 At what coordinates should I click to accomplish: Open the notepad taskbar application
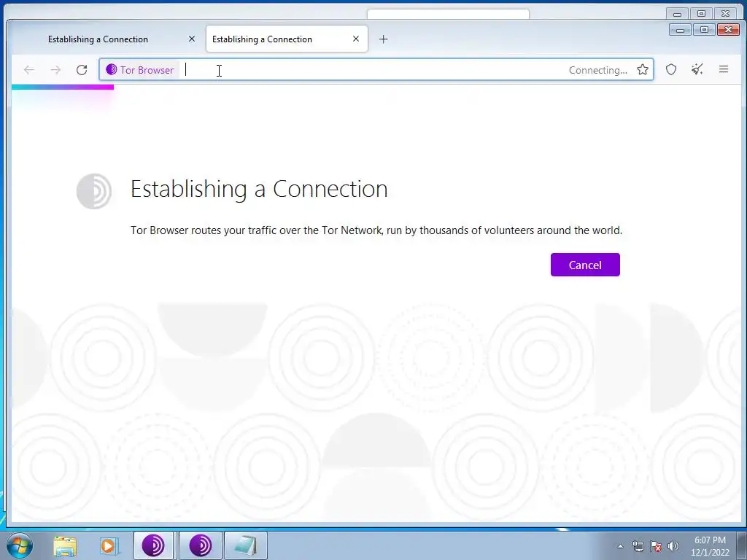coord(246,545)
